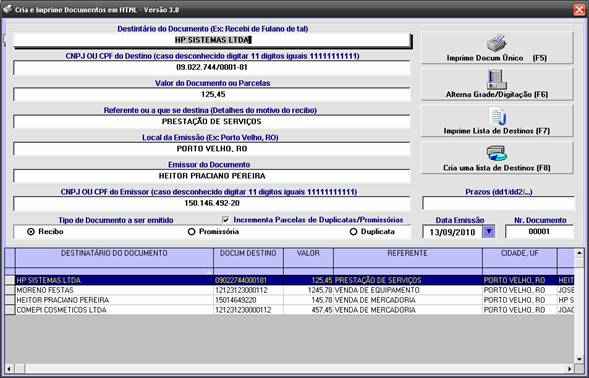Image resolution: width=589 pixels, height=378 pixels.
Task: Open the Data Emissão date dropdown arrow
Action: point(489,231)
